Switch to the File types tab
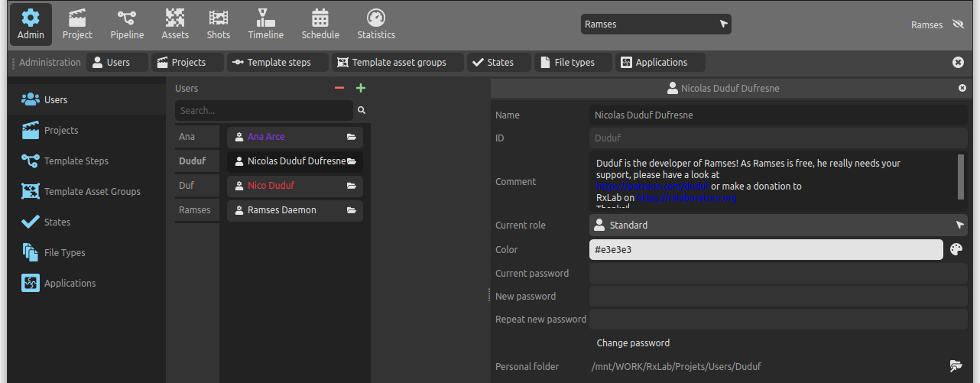 pyautogui.click(x=574, y=63)
